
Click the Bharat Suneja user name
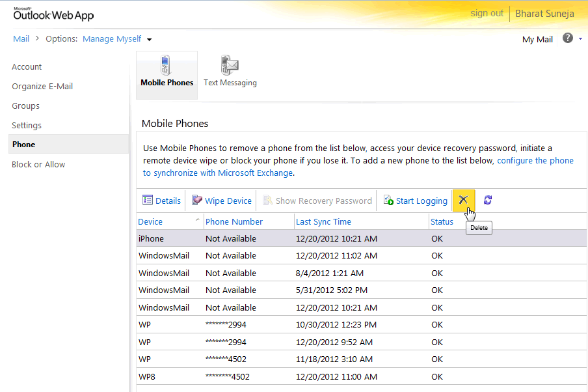coord(544,14)
